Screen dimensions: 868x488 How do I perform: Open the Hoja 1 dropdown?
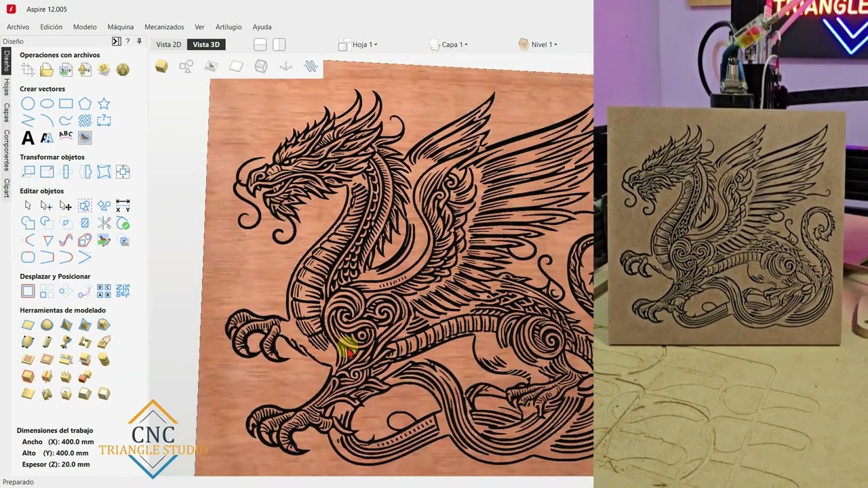[x=358, y=45]
